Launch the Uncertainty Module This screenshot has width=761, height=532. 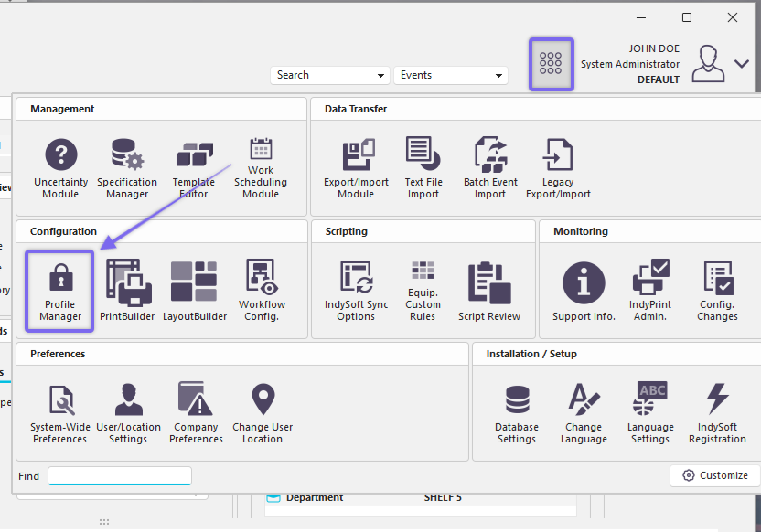[61, 167]
